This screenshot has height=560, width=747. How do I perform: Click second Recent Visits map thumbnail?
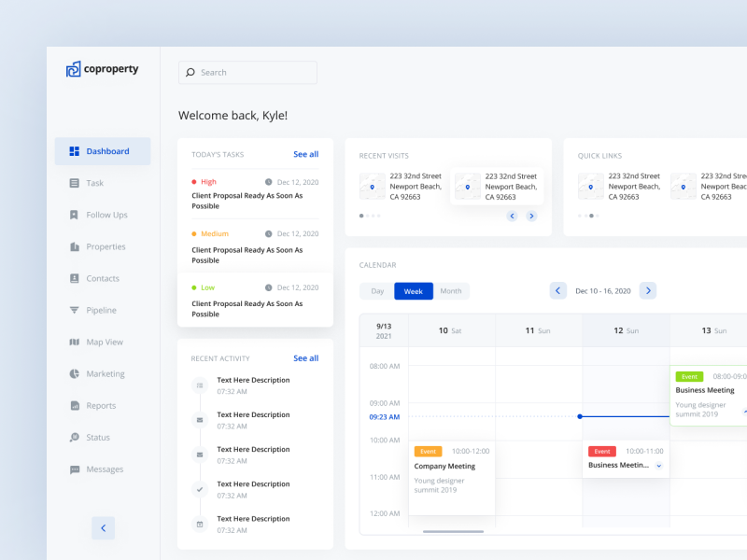(x=468, y=186)
